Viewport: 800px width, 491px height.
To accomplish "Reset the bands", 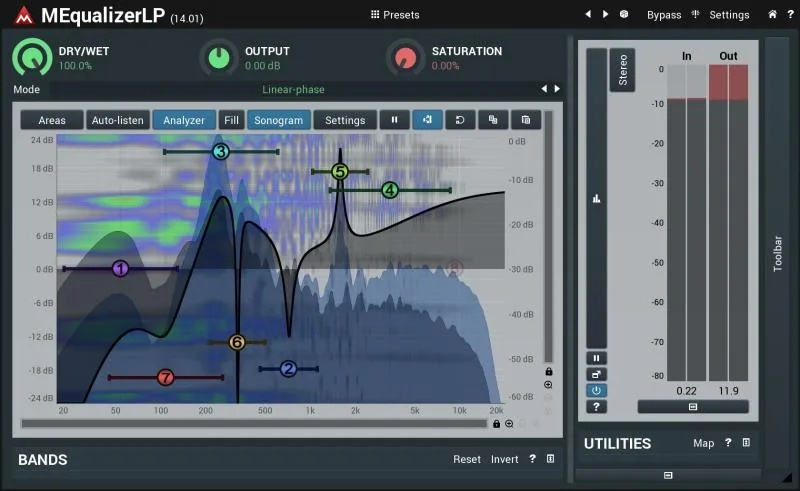I will (x=467, y=459).
